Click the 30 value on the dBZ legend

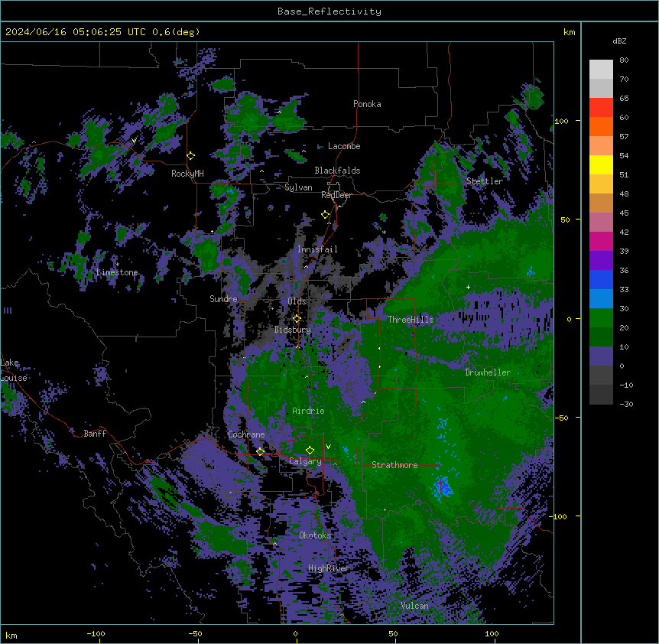(624, 308)
